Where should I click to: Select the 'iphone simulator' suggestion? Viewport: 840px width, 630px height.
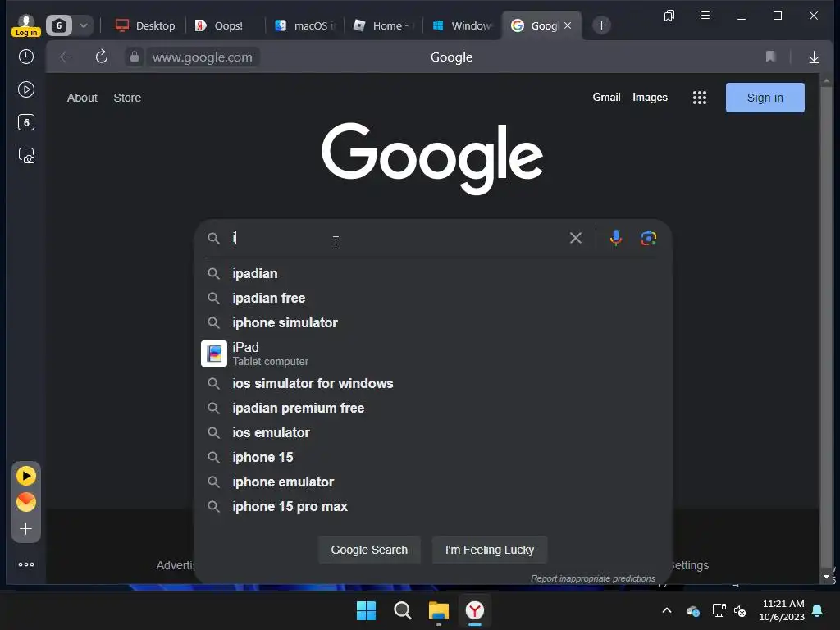pos(431,322)
